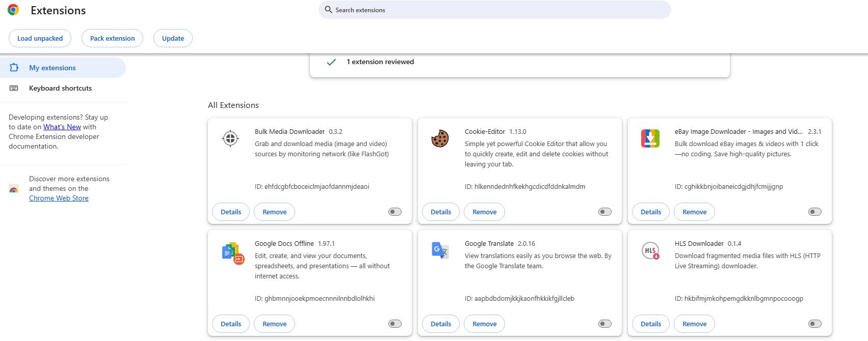Screen dimensions: 868x341
Task: Open the What's New link
Action: pos(62,127)
